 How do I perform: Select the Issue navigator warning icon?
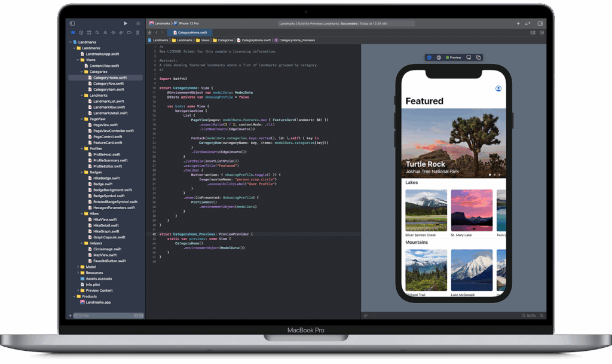[x=105, y=33]
